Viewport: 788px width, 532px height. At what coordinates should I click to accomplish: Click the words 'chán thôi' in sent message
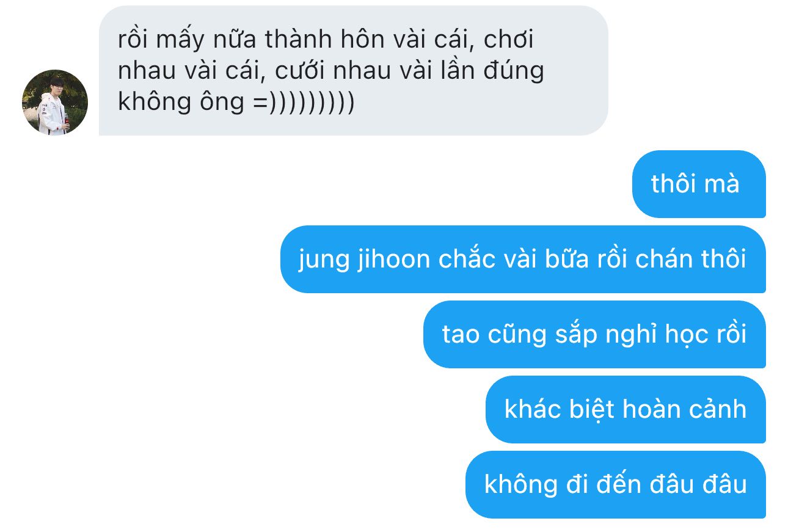[691, 259]
